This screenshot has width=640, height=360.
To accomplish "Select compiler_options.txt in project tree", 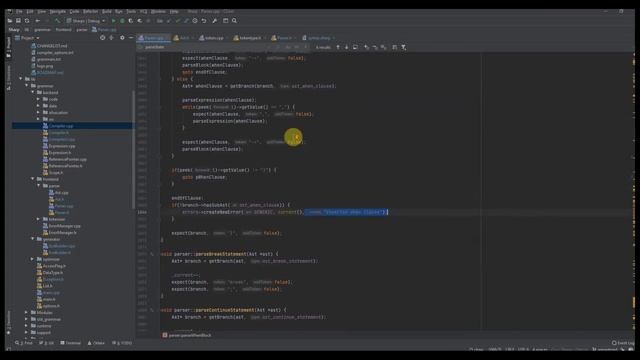I will coord(55,53).
